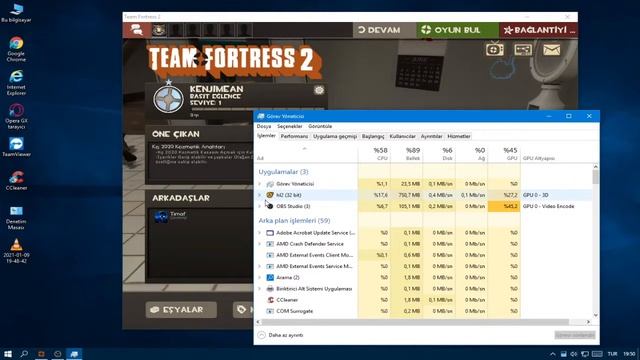Switch to the Başlangıç tab

tap(373, 136)
